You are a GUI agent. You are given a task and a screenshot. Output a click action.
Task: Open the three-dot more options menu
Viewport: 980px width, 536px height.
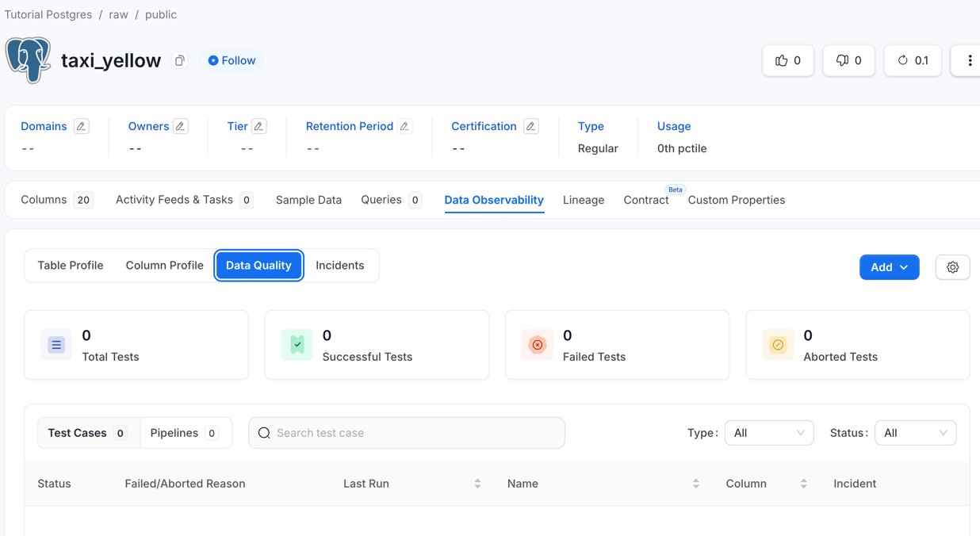pyautogui.click(x=969, y=61)
